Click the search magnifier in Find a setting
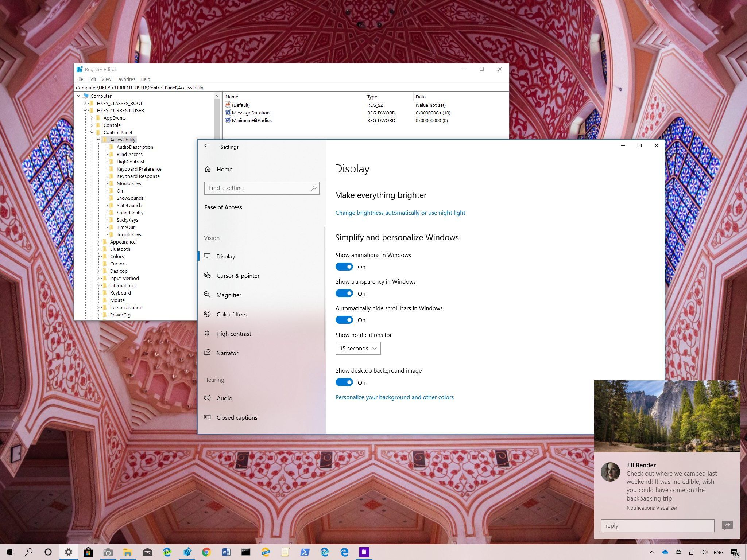Screen dimensions: 747x560 tap(314, 188)
